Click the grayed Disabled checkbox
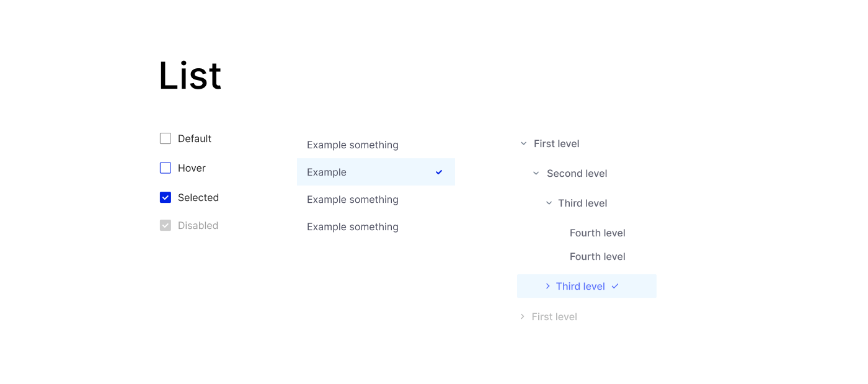Image resolution: width=868 pixels, height=384 pixels. (x=166, y=225)
